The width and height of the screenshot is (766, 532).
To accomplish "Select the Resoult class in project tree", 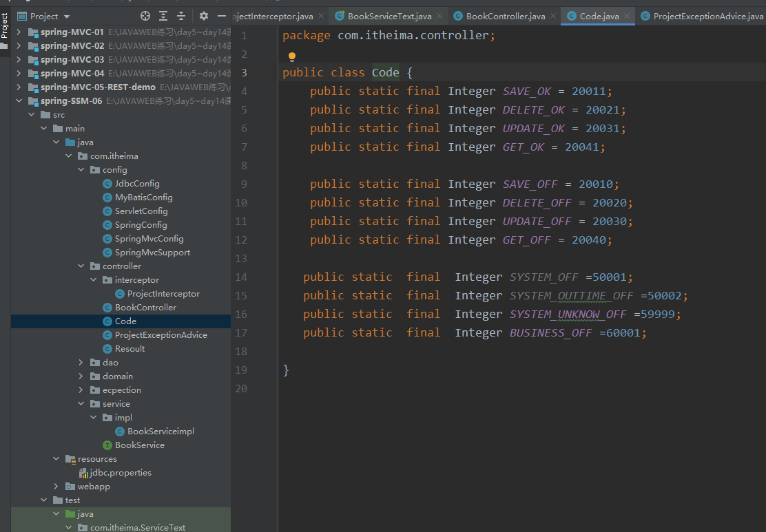I will pyautogui.click(x=130, y=349).
